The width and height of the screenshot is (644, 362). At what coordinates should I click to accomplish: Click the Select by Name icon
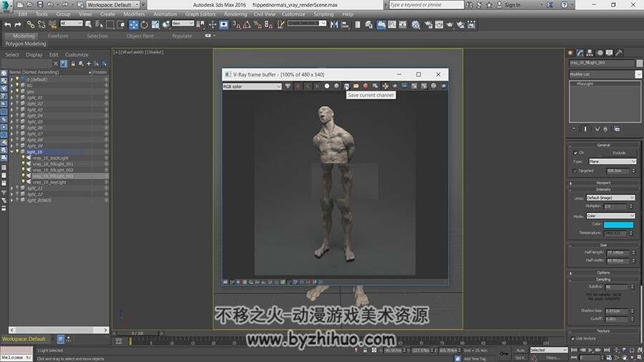point(99,24)
